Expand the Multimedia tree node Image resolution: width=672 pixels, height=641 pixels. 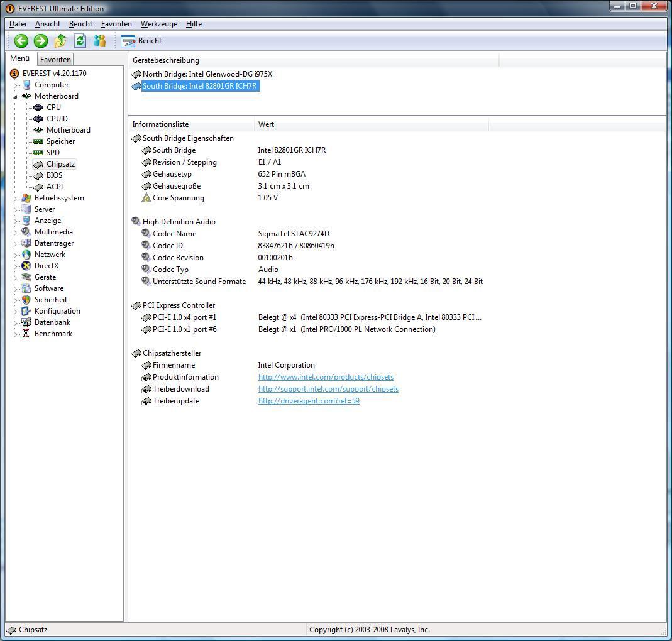pos(16,233)
